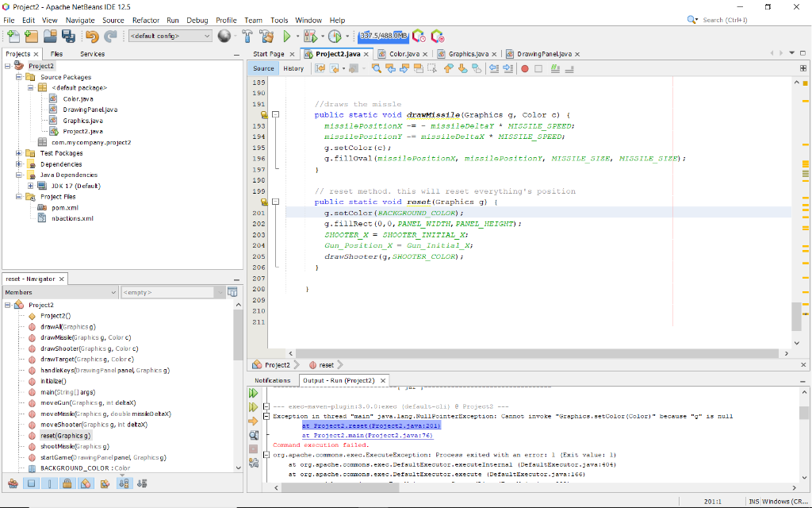Start macro recording with red circle
Screen dimensions: 812x508
click(524, 69)
